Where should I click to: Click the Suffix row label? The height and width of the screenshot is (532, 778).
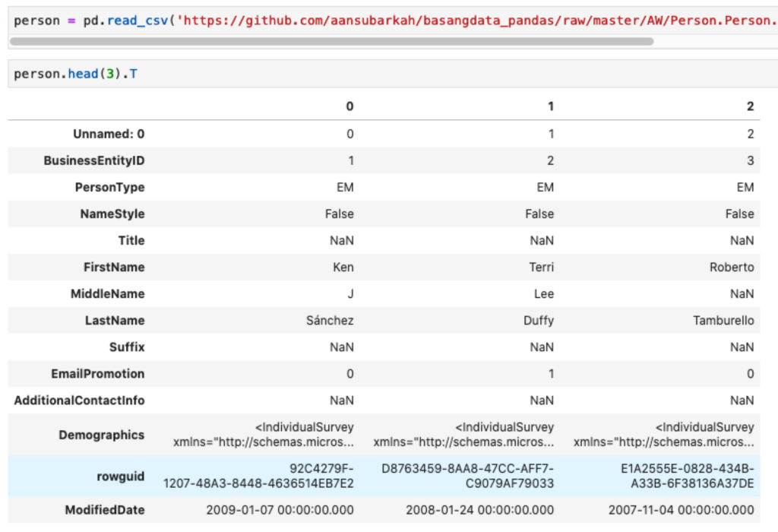pos(127,347)
